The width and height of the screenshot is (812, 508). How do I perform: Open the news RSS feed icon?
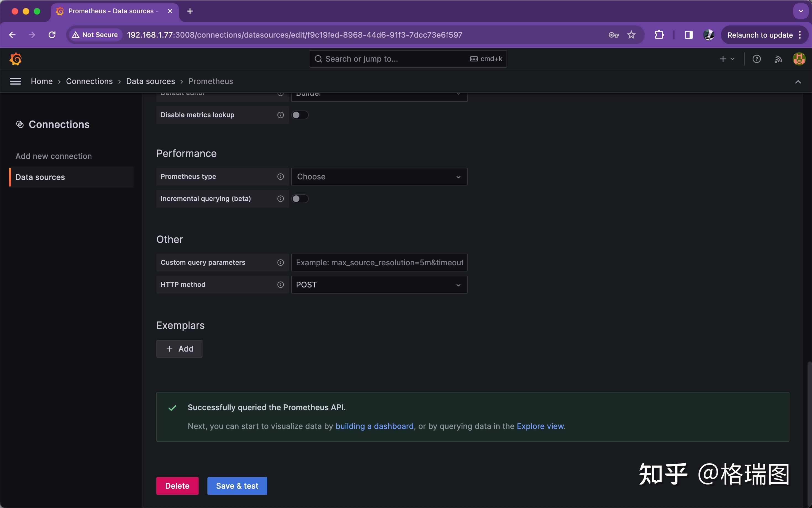(x=778, y=59)
